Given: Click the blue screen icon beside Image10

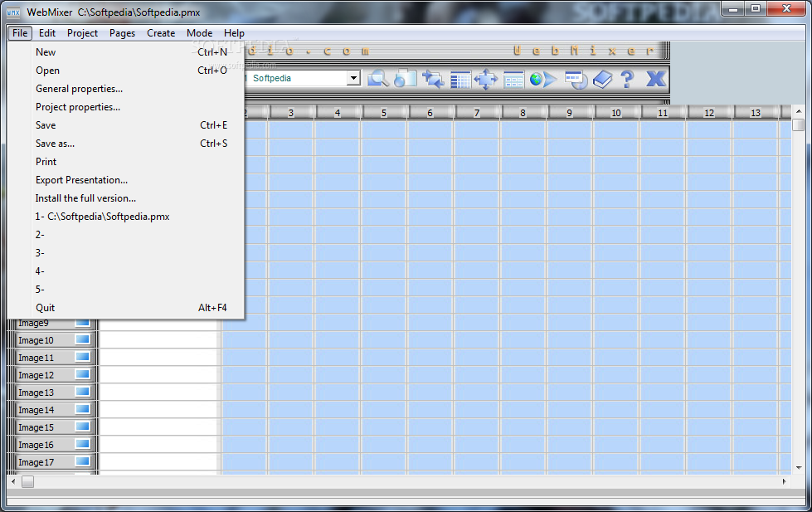Looking at the screenshot, I should click(x=83, y=339).
